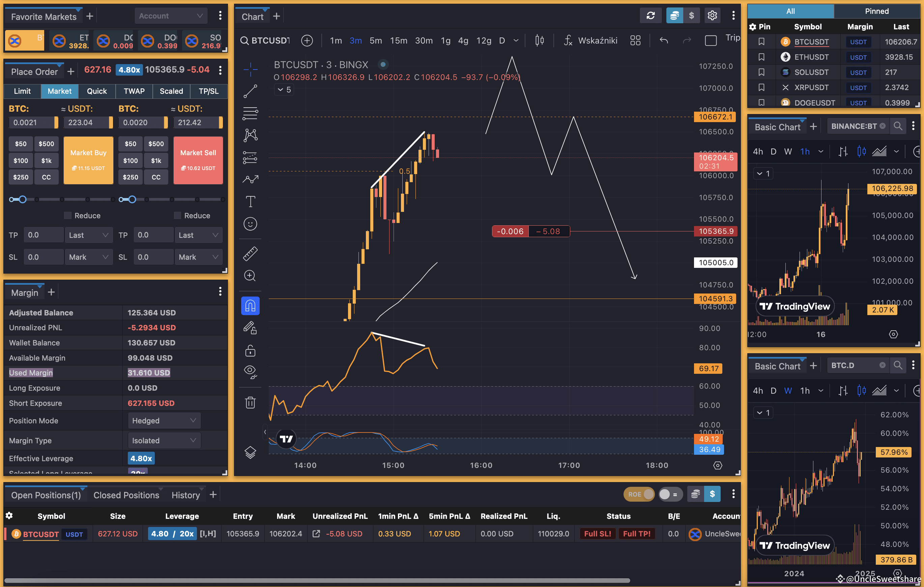Open the candle chart style selector
The image size is (924, 587).
pyautogui.click(x=540, y=40)
